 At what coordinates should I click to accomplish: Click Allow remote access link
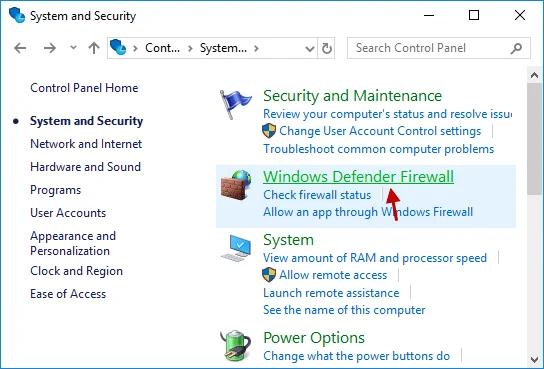(x=333, y=275)
